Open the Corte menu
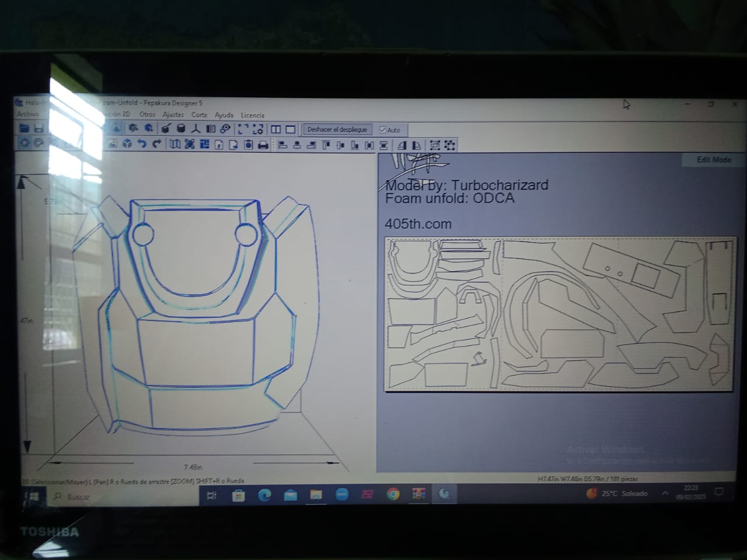 coord(199,115)
